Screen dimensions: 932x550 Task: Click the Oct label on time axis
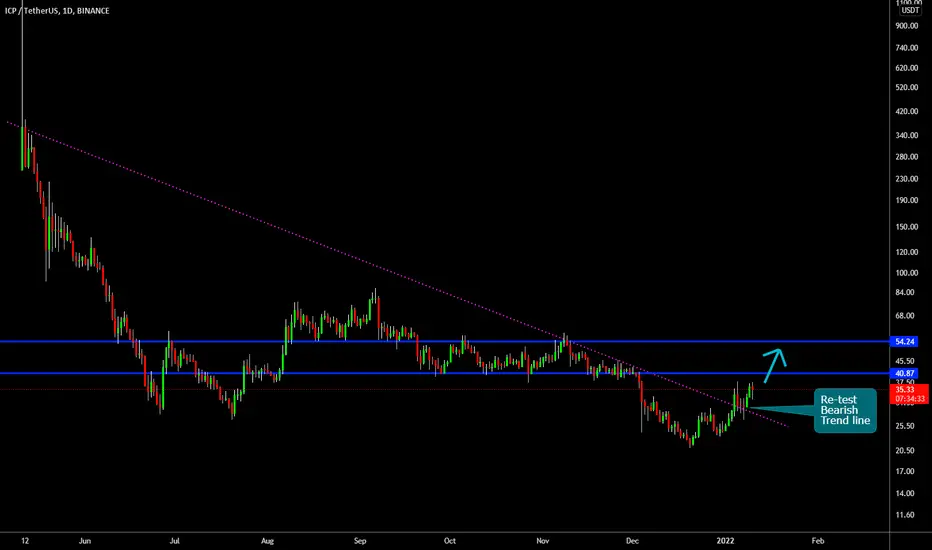450,541
